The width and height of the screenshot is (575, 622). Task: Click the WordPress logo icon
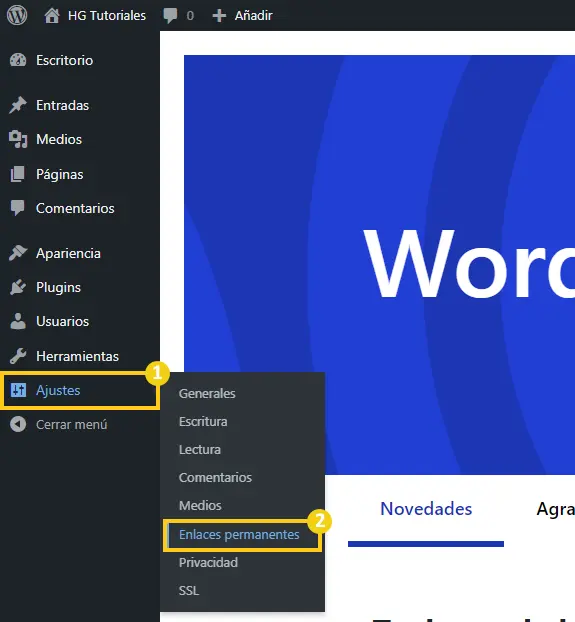point(17,15)
